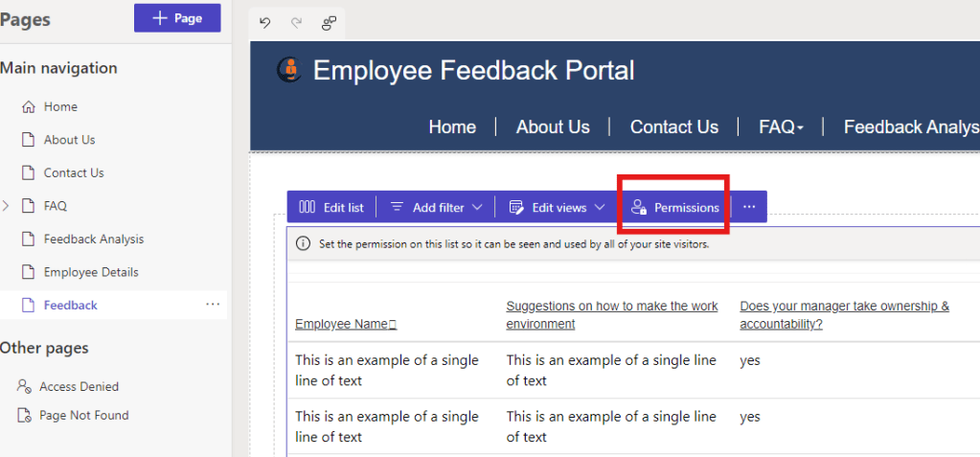Expand the FAQ page tree chevron
Image resolution: width=980 pixels, height=457 pixels.
click(x=7, y=206)
